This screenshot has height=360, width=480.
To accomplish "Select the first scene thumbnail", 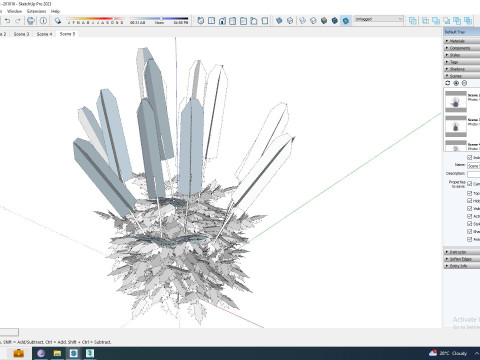I will coord(456,101).
